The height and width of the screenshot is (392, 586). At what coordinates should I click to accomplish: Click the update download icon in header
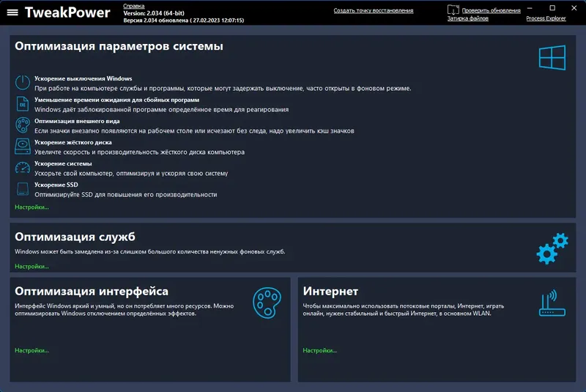tap(453, 10)
